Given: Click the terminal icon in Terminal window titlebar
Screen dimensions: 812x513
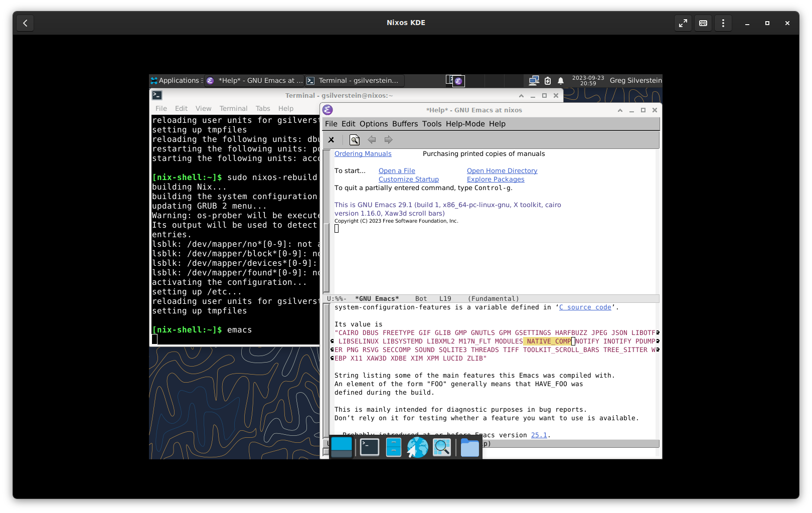Looking at the screenshot, I should [157, 95].
